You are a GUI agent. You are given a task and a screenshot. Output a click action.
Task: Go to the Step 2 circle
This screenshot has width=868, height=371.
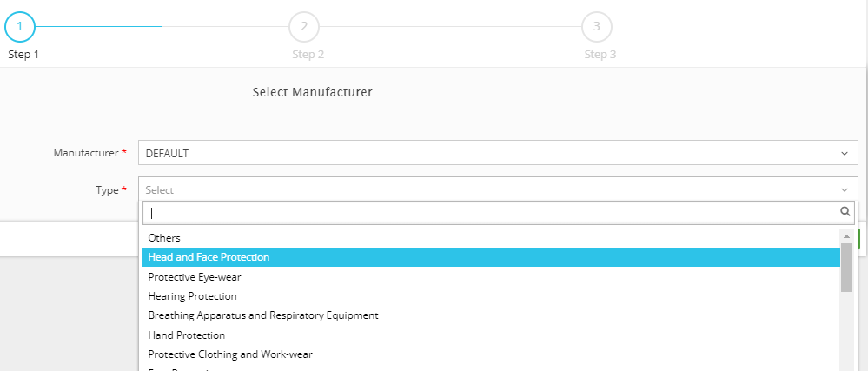[x=304, y=26]
